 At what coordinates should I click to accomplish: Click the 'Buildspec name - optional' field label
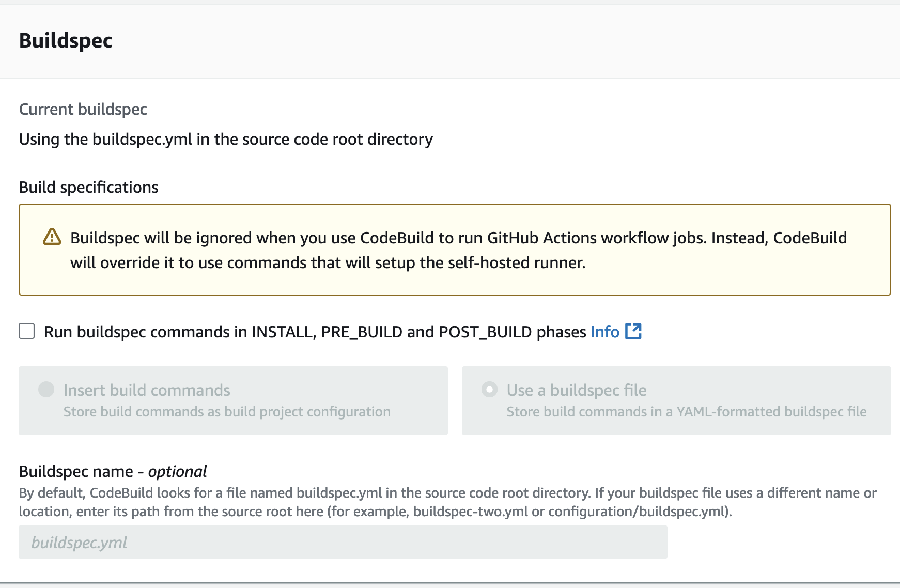point(113,471)
